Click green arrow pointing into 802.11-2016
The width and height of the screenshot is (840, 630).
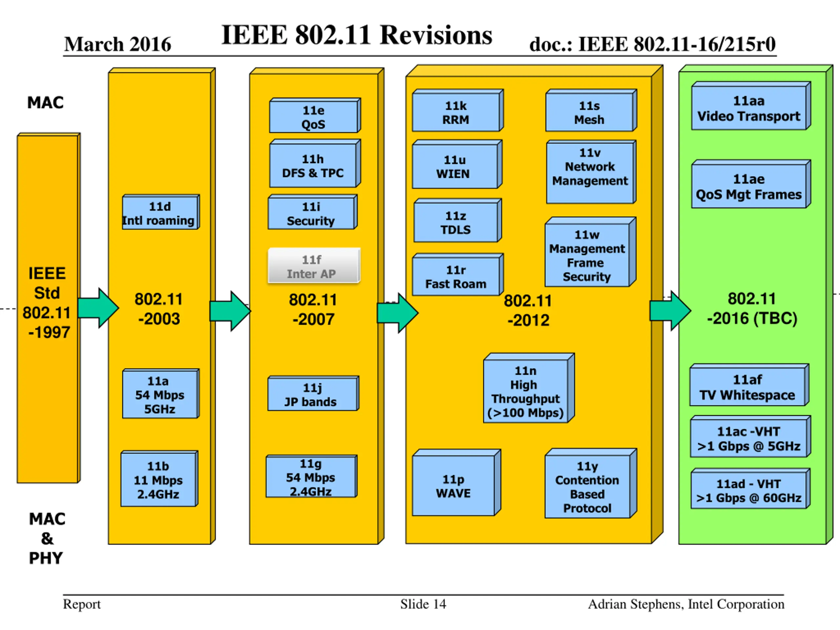click(670, 311)
